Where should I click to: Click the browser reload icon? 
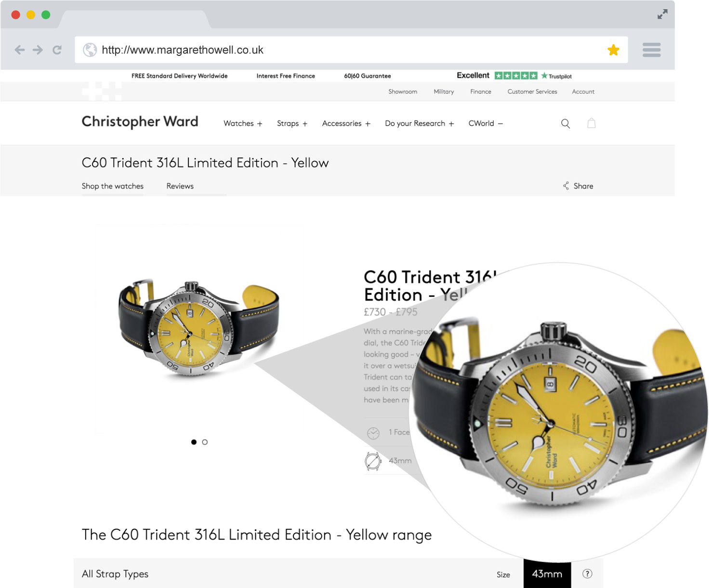point(57,50)
